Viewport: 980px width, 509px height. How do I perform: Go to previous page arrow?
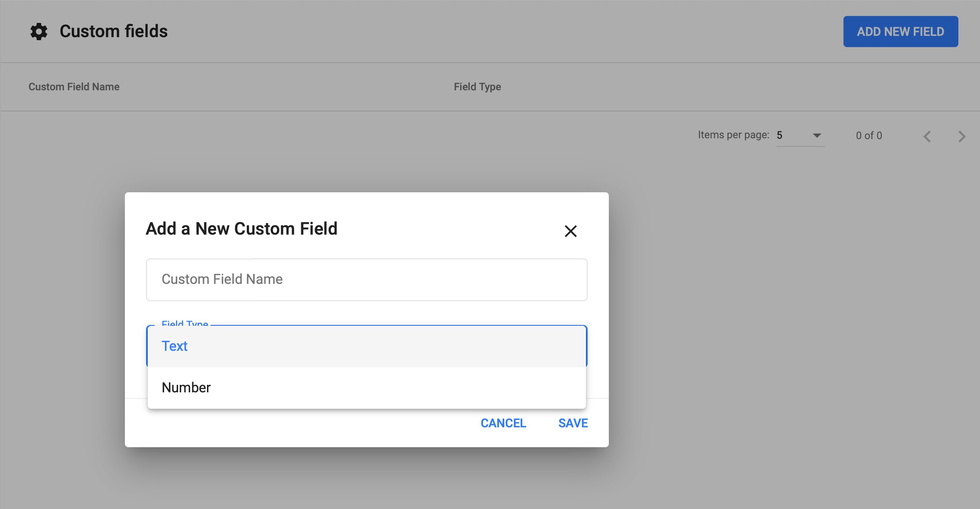pos(927,137)
